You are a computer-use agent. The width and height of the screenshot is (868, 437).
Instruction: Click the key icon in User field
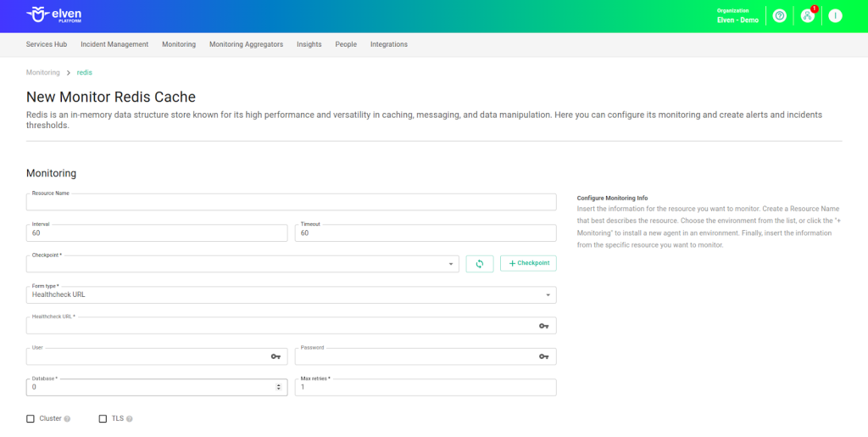[275, 356]
